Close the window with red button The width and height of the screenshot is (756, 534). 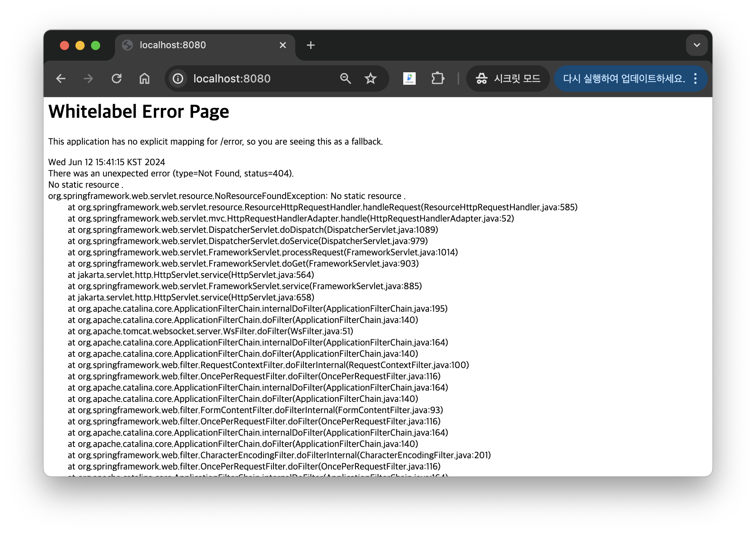pos(64,45)
